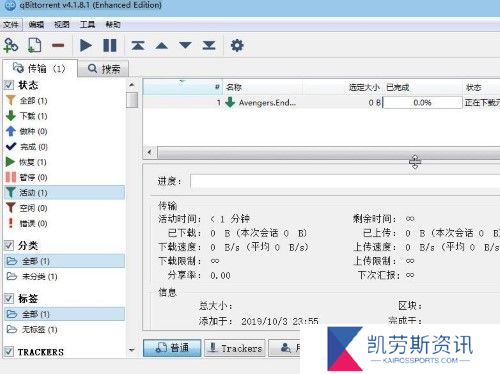The image size is (500, 374).
Task: Toggle the 标签 section checkbox
Action: tap(9, 298)
